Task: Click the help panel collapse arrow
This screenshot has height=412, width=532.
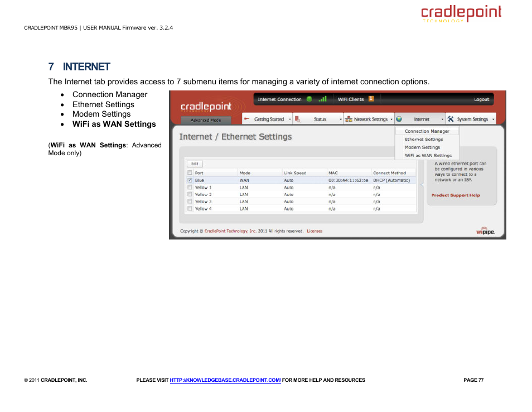Action: coord(422,184)
